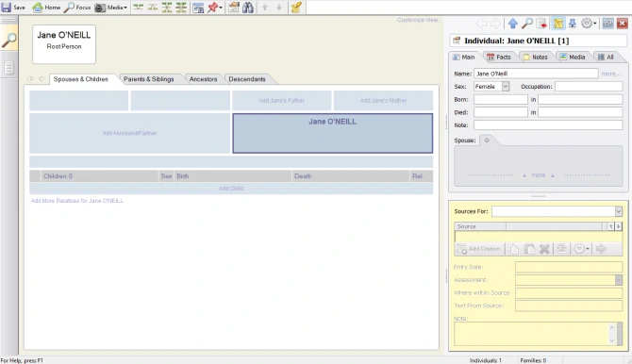Click the record with red arrow icon
The width and height of the screenshot is (632, 364).
click(541, 24)
